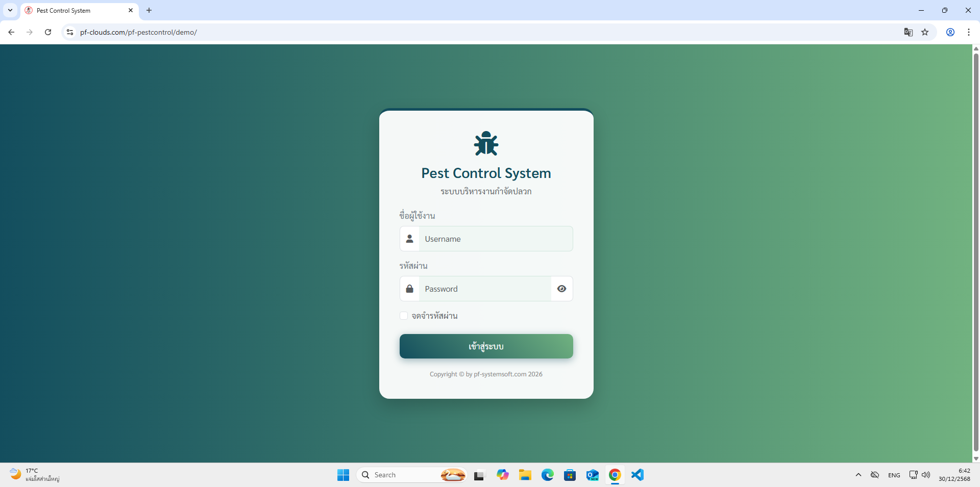Close the Pest Control System tab
Image resolution: width=980 pixels, height=487 pixels.
tap(131, 10)
